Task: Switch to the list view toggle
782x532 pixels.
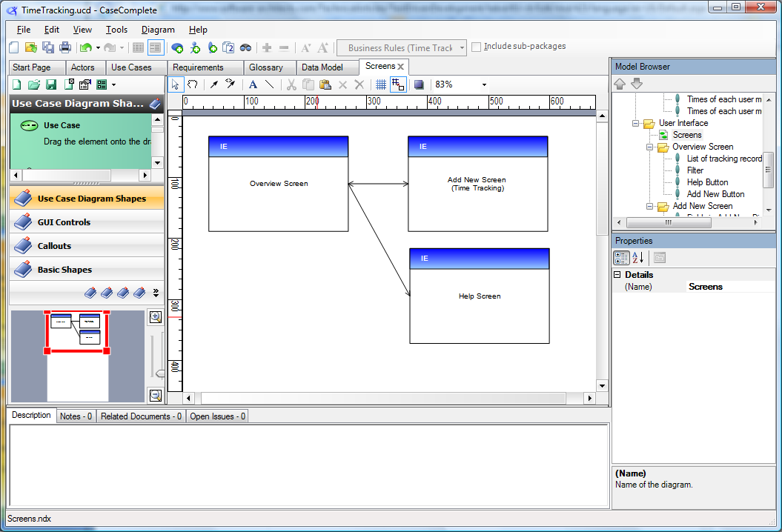Action: pyautogui.click(x=138, y=48)
